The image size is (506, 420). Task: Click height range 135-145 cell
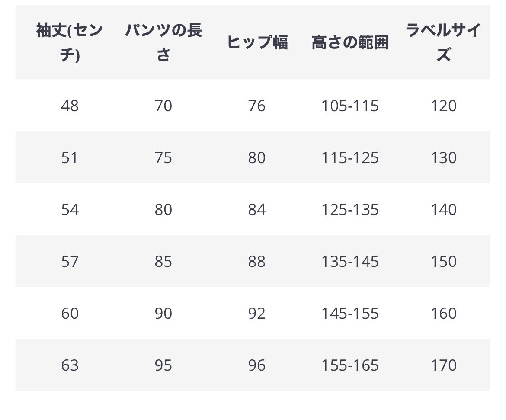tap(350, 261)
